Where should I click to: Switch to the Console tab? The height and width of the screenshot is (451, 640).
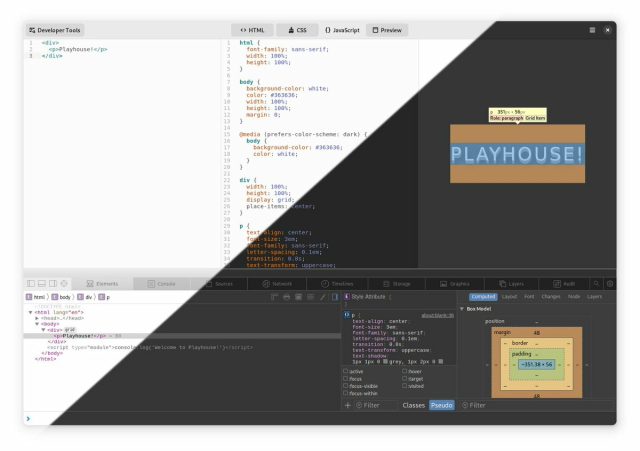[162, 284]
